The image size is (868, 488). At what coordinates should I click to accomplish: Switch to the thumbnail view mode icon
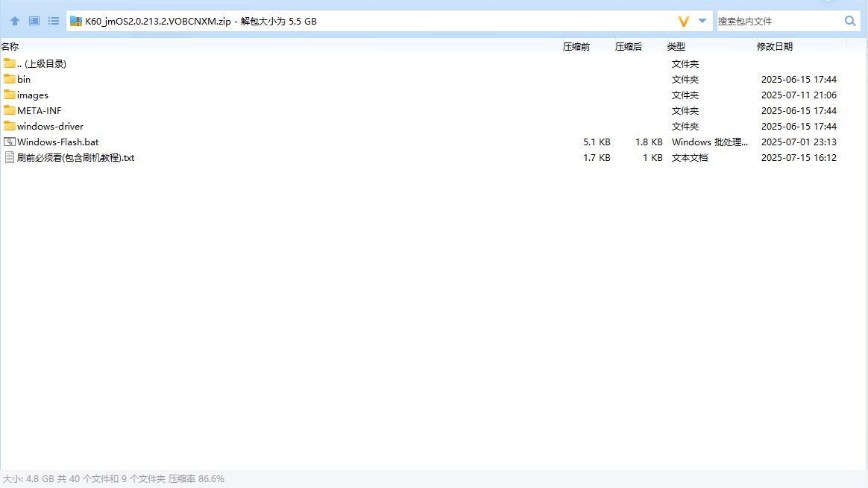(34, 21)
